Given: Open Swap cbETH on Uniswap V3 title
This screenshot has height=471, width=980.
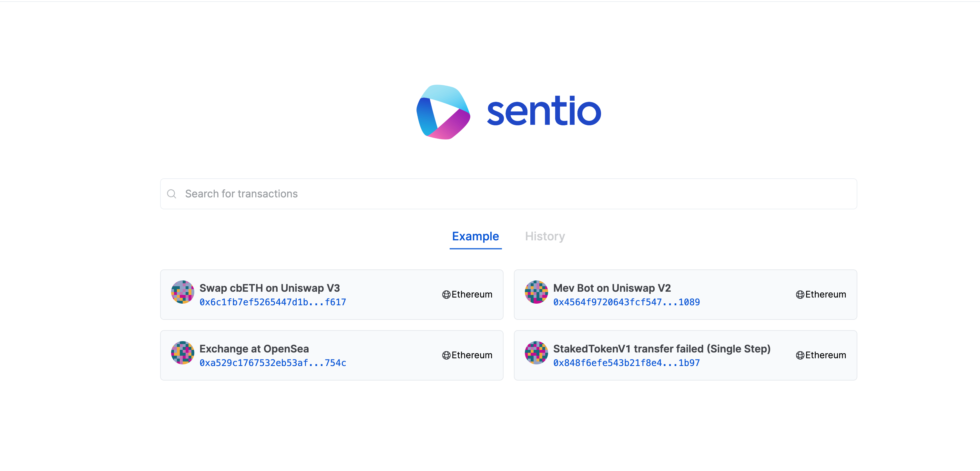Looking at the screenshot, I should [x=269, y=288].
